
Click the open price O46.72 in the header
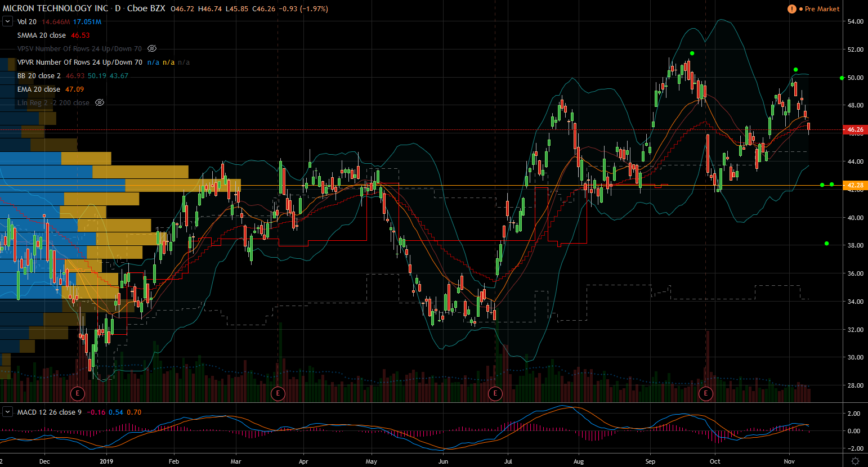tap(183, 9)
